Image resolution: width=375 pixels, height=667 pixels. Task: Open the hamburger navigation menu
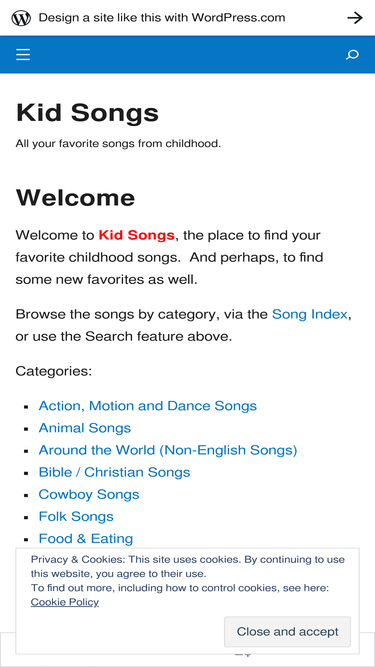point(23,55)
